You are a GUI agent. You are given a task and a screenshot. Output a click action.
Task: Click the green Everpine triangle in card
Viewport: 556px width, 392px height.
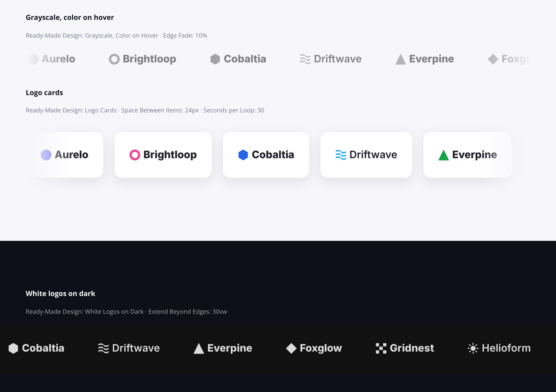pos(444,155)
